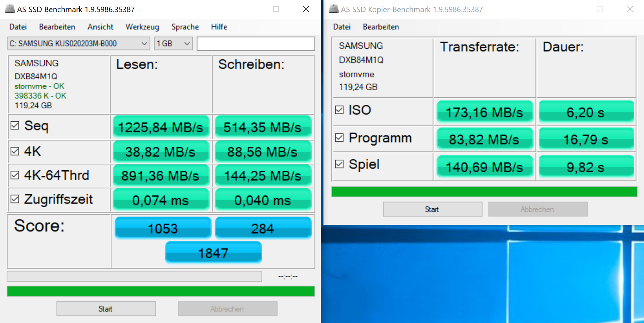
Task: Uncheck the Programm checkbox
Action: [x=339, y=138]
